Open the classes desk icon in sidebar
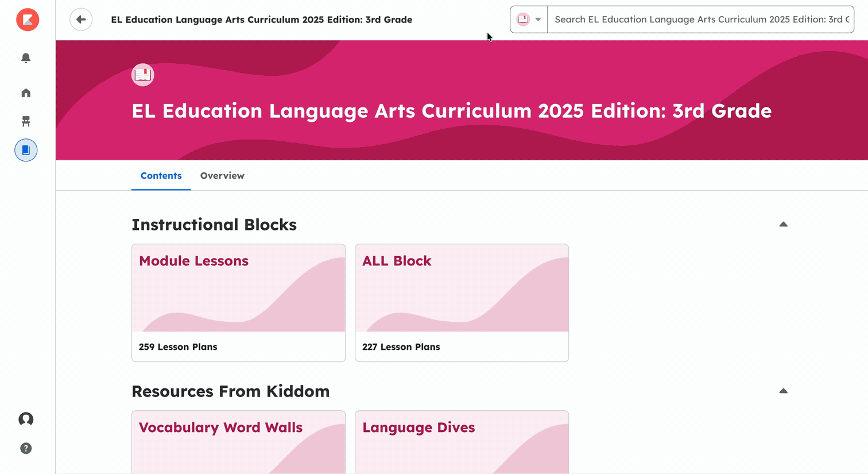868x474 pixels. (26, 121)
